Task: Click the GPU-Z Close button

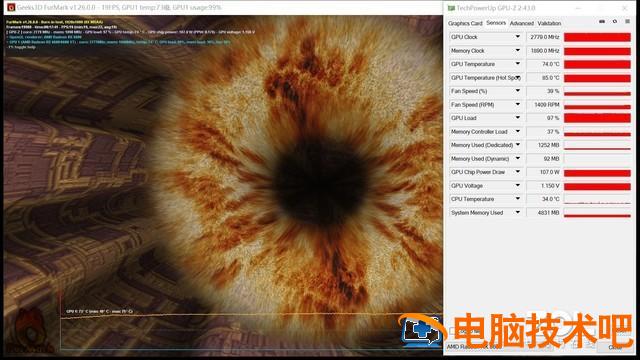Action: (x=615, y=347)
